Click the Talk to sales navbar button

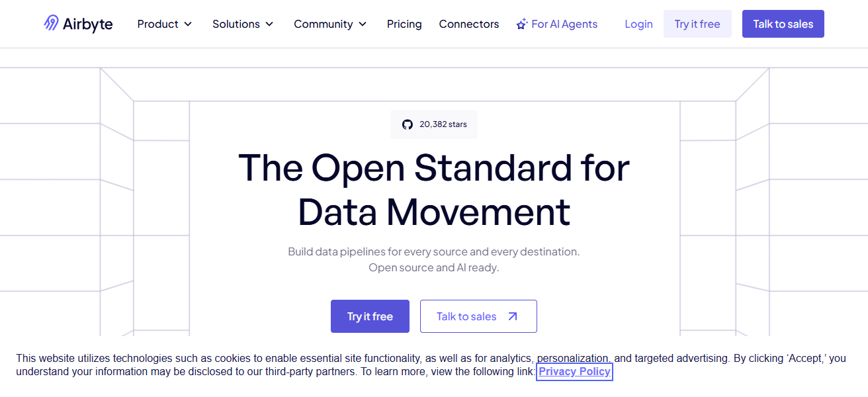[x=783, y=24]
